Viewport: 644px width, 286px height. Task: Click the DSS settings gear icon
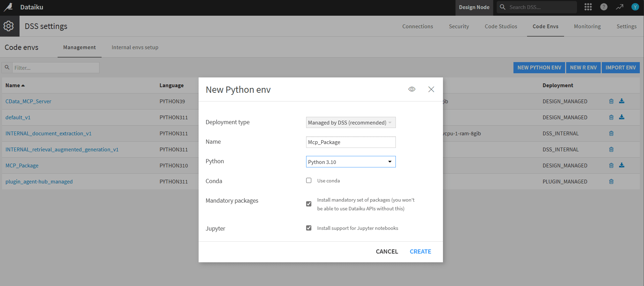click(9, 26)
